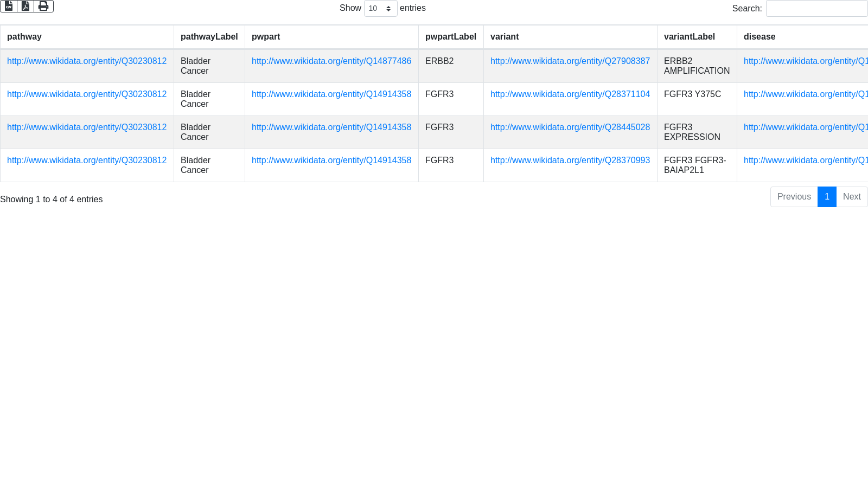
Task: Click into the Search input field
Action: pyautogui.click(x=816, y=8)
